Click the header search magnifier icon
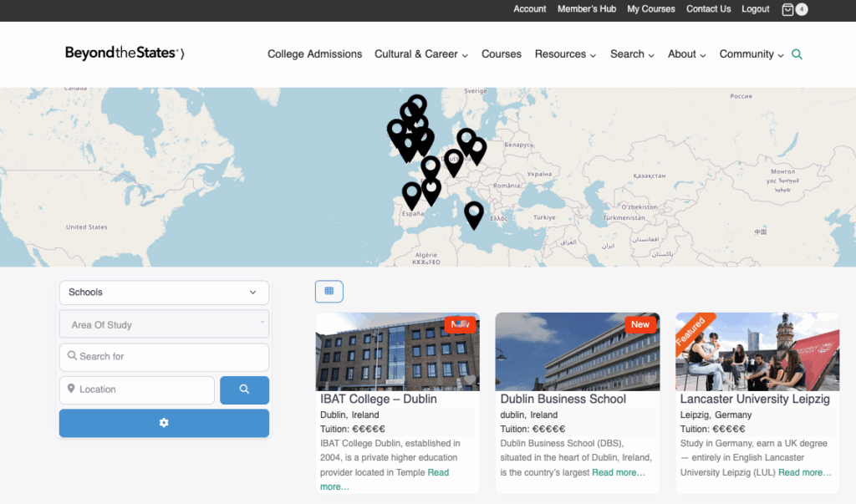This screenshot has height=504, width=856. 797,54
